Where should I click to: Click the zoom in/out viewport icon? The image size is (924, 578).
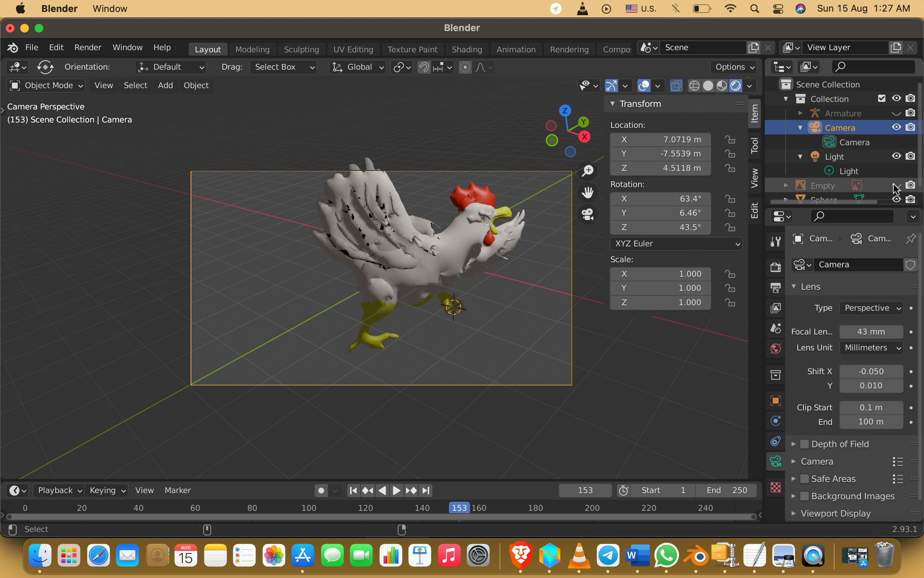click(588, 171)
